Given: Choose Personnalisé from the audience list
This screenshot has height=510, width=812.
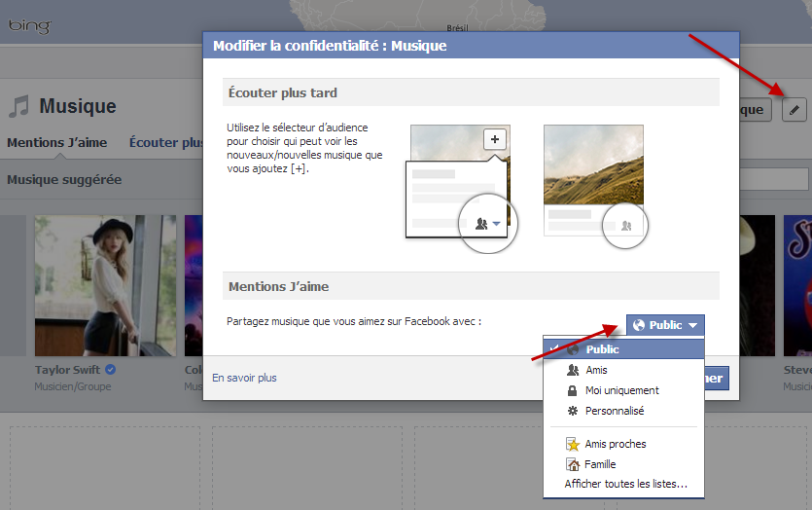Looking at the screenshot, I should pyautogui.click(x=614, y=411).
